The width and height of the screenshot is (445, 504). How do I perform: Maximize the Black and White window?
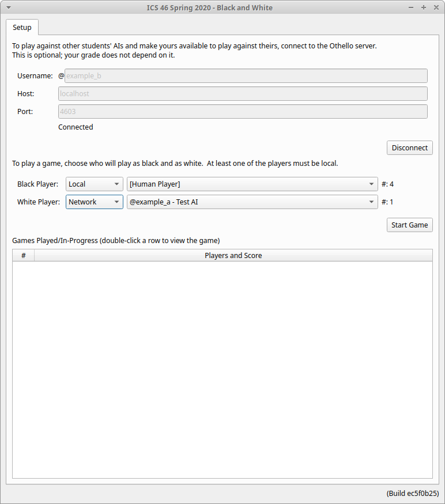coord(424,7)
